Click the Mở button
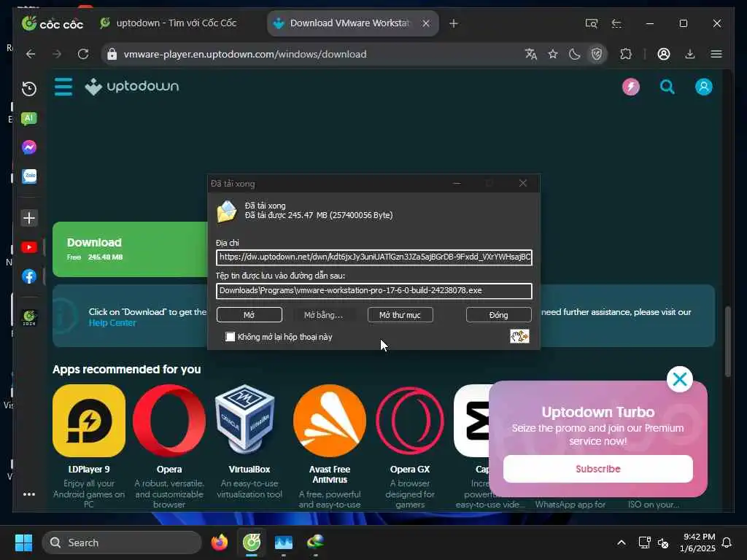The image size is (747, 560). [x=249, y=315]
